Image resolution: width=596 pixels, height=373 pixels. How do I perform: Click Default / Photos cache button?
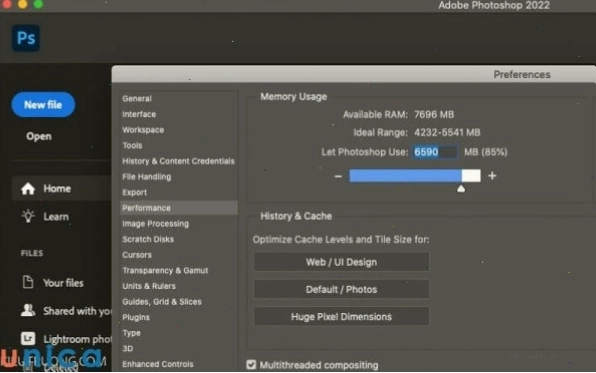click(x=341, y=289)
